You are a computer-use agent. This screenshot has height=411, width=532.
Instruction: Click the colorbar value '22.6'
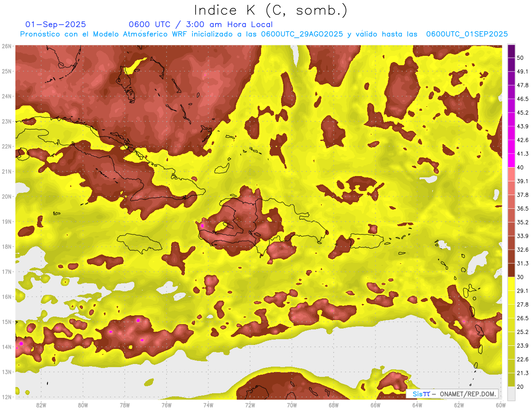(x=522, y=360)
